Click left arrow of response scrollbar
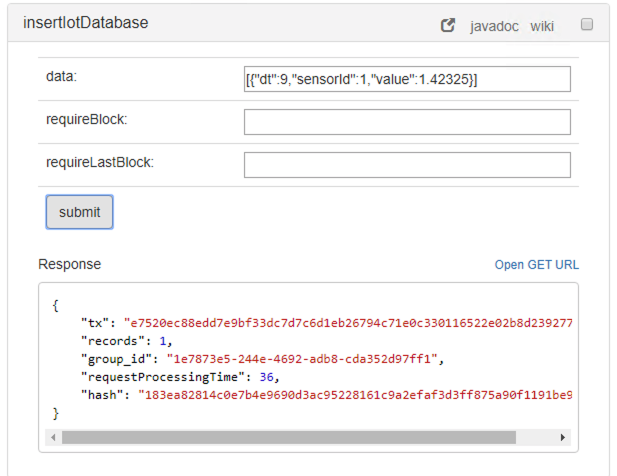The height and width of the screenshot is (476, 617). pyautogui.click(x=53, y=437)
